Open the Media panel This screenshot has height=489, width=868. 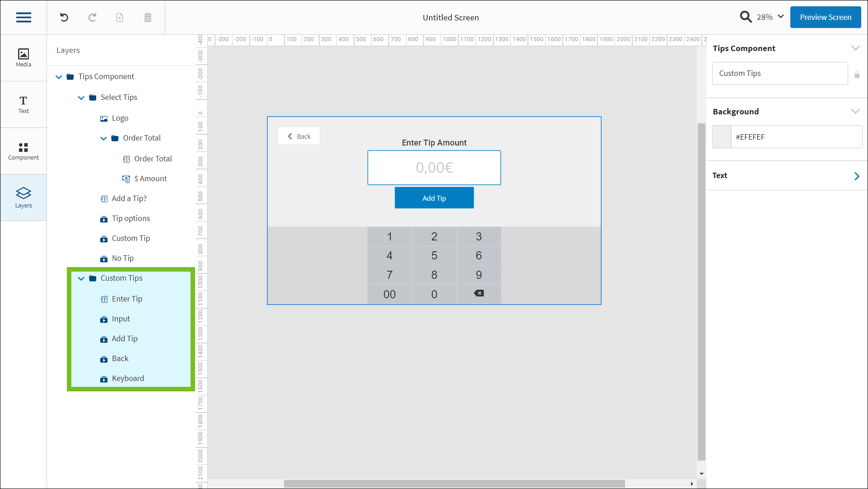(x=23, y=58)
